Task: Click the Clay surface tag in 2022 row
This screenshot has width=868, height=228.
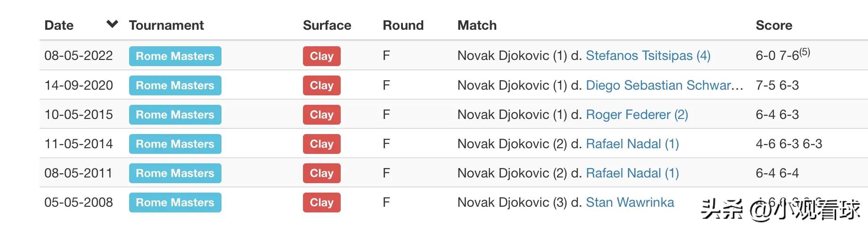Action: [x=321, y=56]
